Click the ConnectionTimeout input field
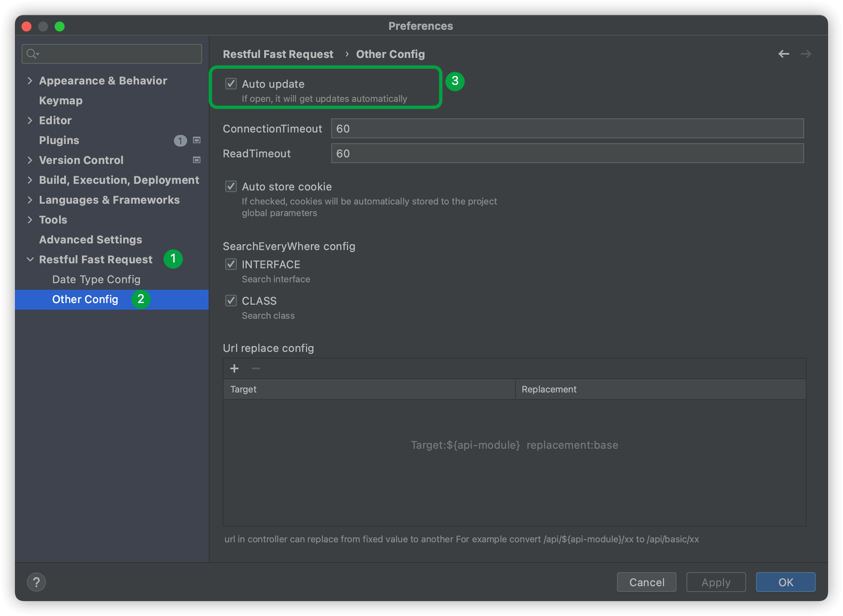Image resolution: width=843 pixels, height=616 pixels. point(567,129)
